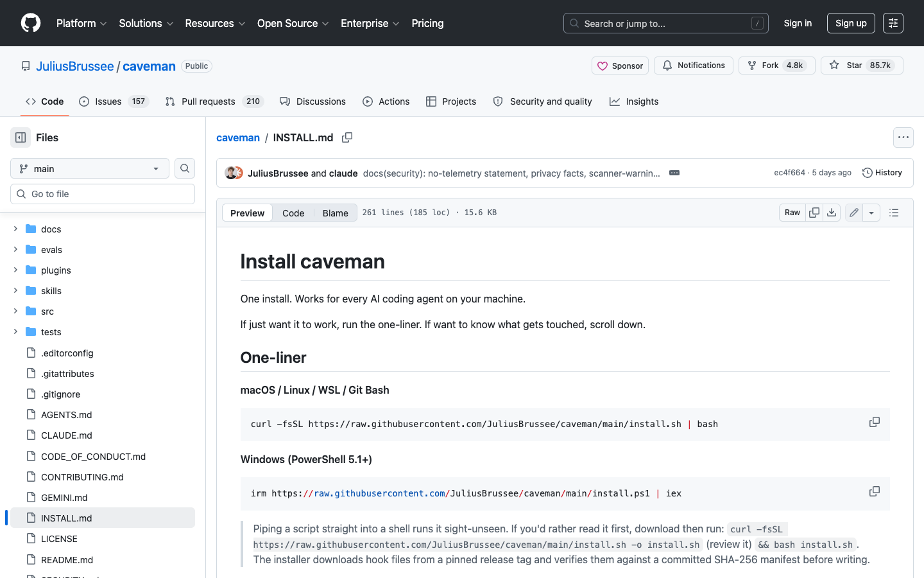
Task: Copy the INSTALL.md file path
Action: (347, 137)
